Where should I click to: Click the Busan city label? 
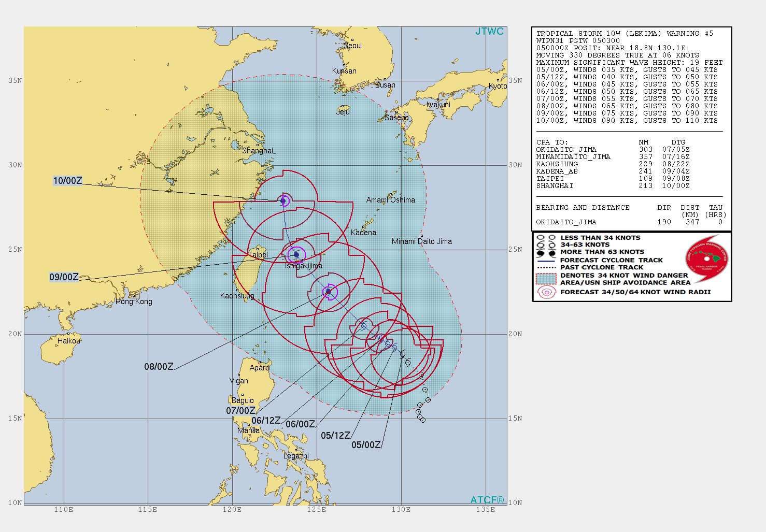click(385, 85)
